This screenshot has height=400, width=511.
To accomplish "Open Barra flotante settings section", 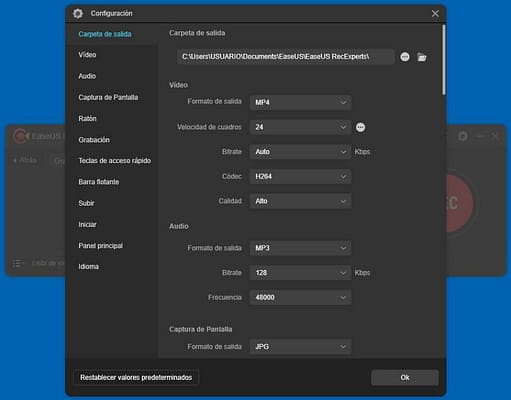I will (x=99, y=182).
